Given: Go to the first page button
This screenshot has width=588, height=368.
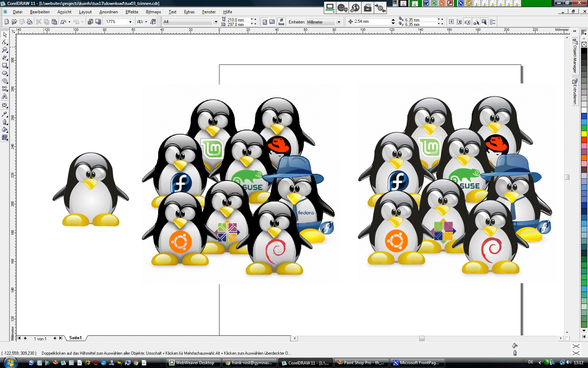Looking at the screenshot, I should click(x=19, y=338).
